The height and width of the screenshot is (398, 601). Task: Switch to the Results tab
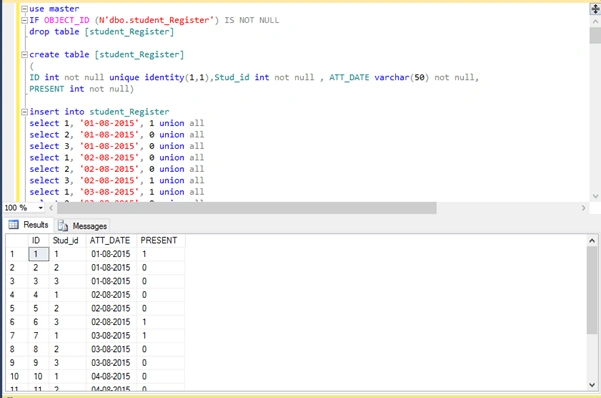[x=29, y=225]
